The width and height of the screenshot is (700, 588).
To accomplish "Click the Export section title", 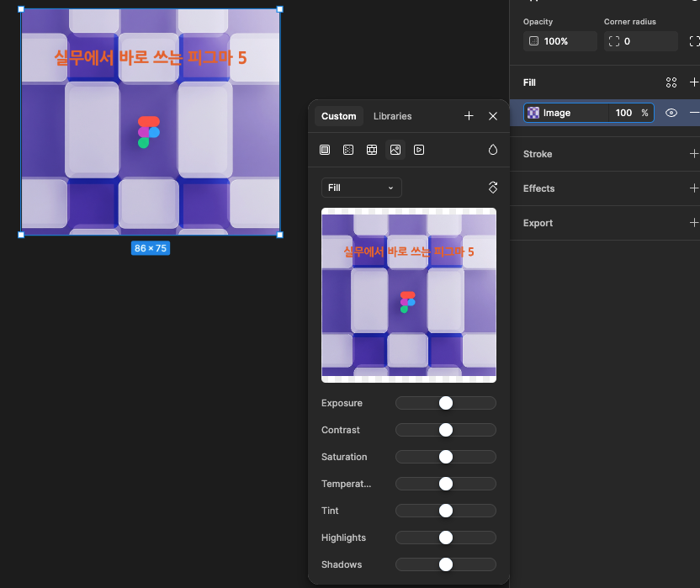I will click(538, 223).
